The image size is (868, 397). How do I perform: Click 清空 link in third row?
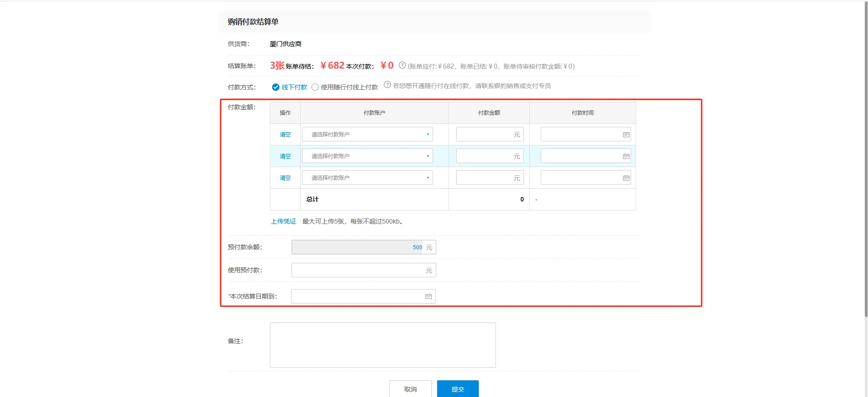coord(285,178)
